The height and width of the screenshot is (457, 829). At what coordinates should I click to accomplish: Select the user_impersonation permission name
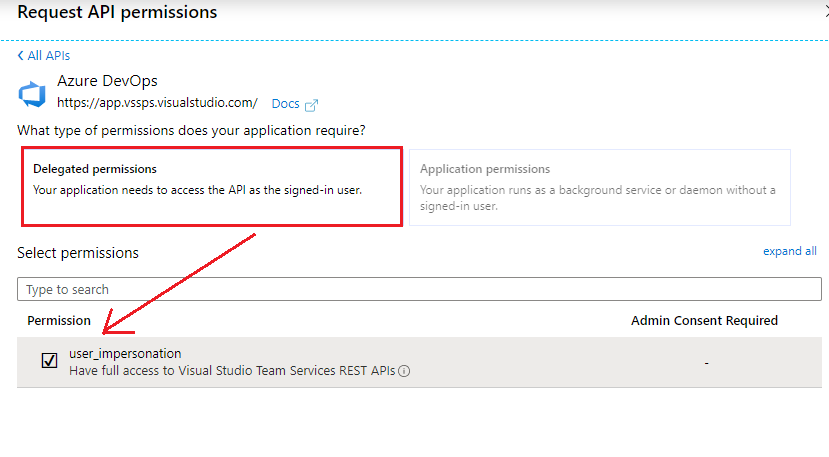[125, 353]
